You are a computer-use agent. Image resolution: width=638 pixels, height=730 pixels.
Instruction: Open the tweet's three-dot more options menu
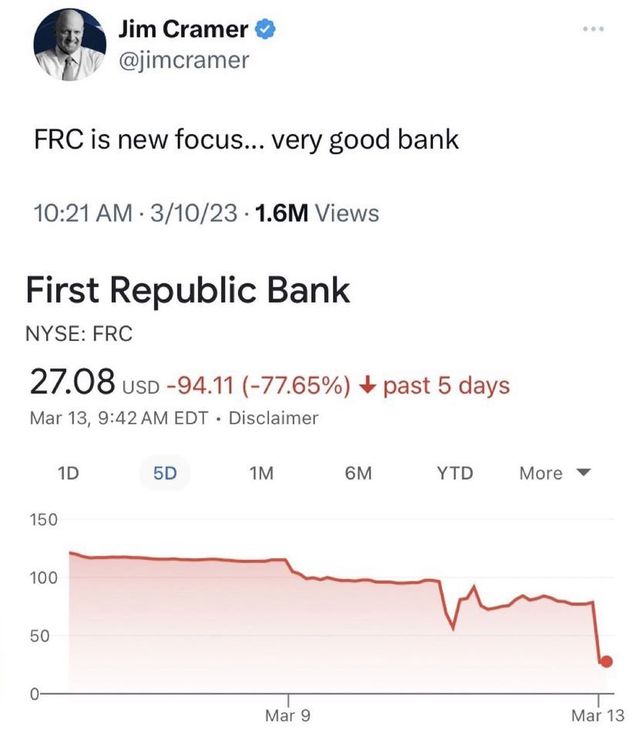[593, 29]
